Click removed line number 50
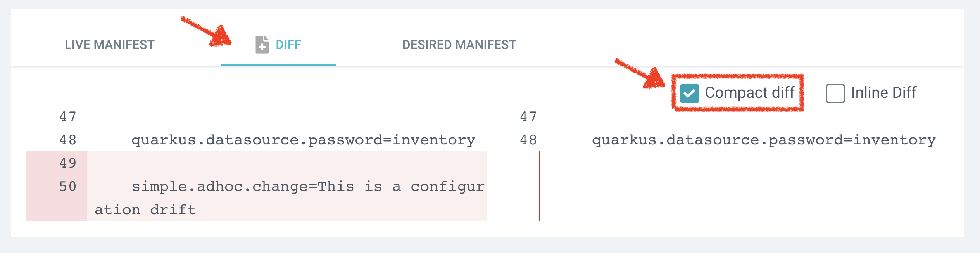This screenshot has height=253, width=980. 68,186
